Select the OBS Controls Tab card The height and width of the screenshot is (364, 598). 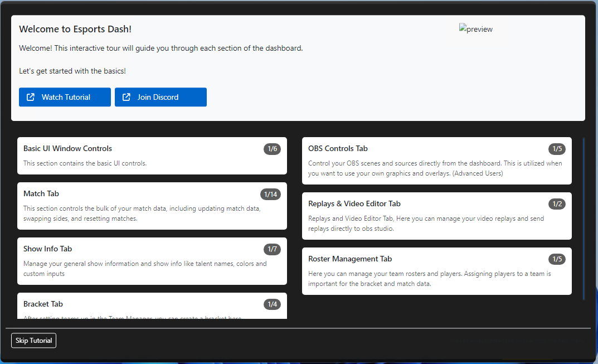[436, 161]
